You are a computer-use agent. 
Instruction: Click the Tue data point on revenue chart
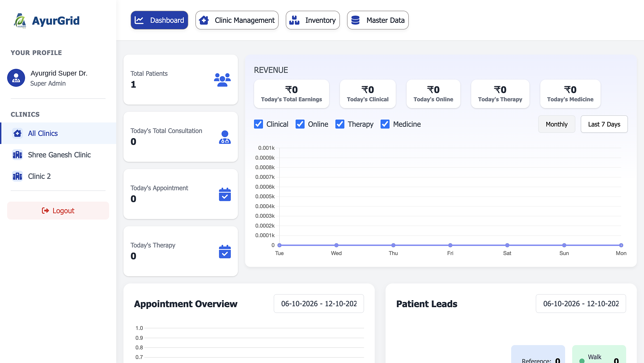click(x=280, y=245)
